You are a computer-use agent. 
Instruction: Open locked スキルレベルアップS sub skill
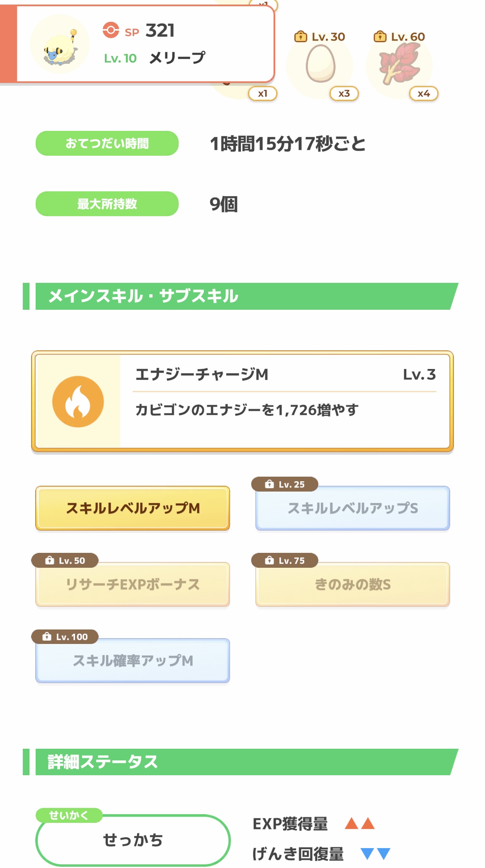click(x=353, y=509)
